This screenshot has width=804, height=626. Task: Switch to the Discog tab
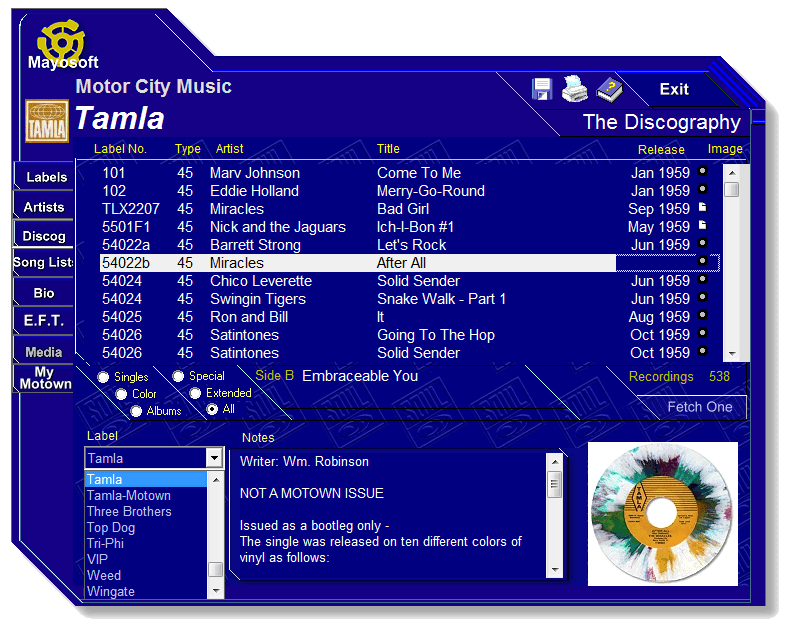click(x=44, y=236)
